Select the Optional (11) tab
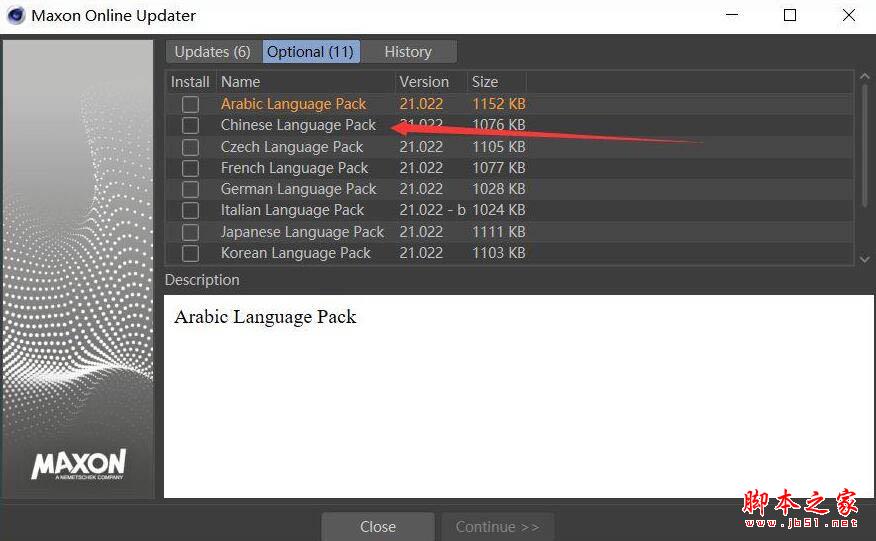This screenshot has height=541, width=876. (310, 52)
